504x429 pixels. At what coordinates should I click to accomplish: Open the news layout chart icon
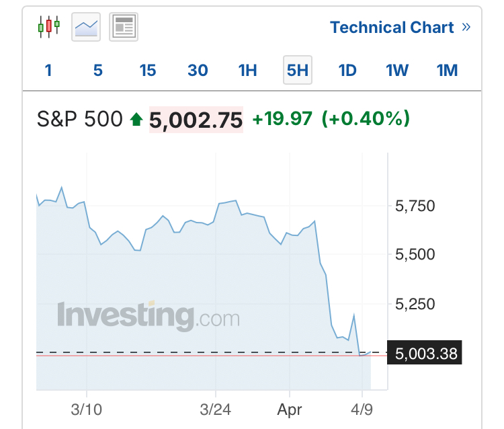[x=124, y=27]
